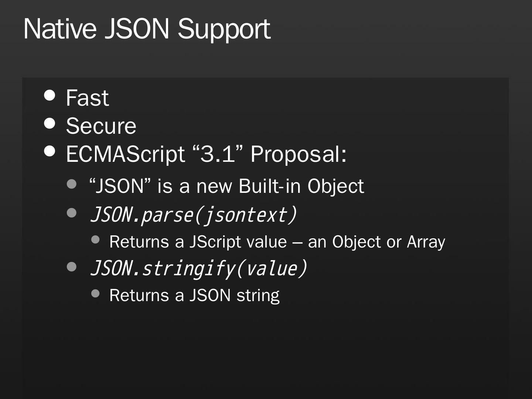Image resolution: width=532 pixels, height=399 pixels.
Task: Select the "Returns a JSON string" line
Action: click(194, 296)
